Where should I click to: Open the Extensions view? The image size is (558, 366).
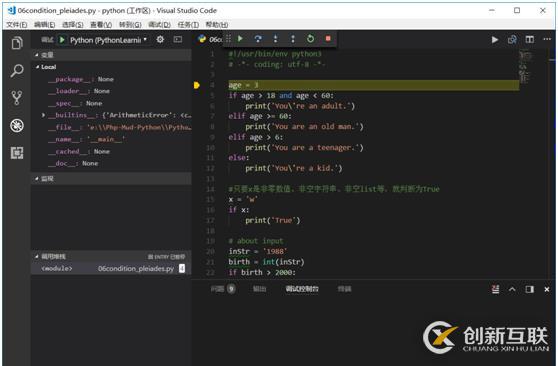coord(17,153)
